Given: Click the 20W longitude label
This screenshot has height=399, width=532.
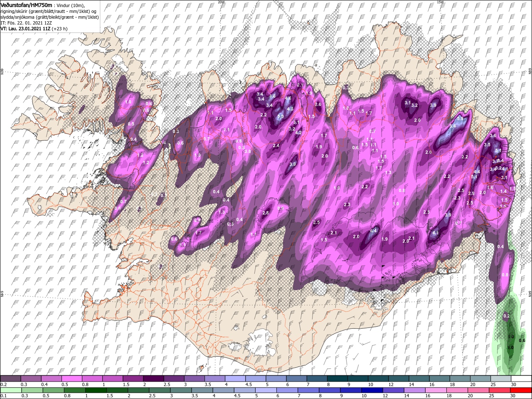Looking at the screenshot, I should coord(221,2).
